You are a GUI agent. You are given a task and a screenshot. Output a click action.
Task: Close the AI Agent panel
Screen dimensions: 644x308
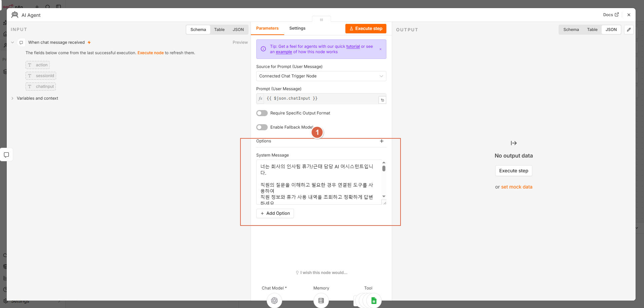pyautogui.click(x=629, y=15)
